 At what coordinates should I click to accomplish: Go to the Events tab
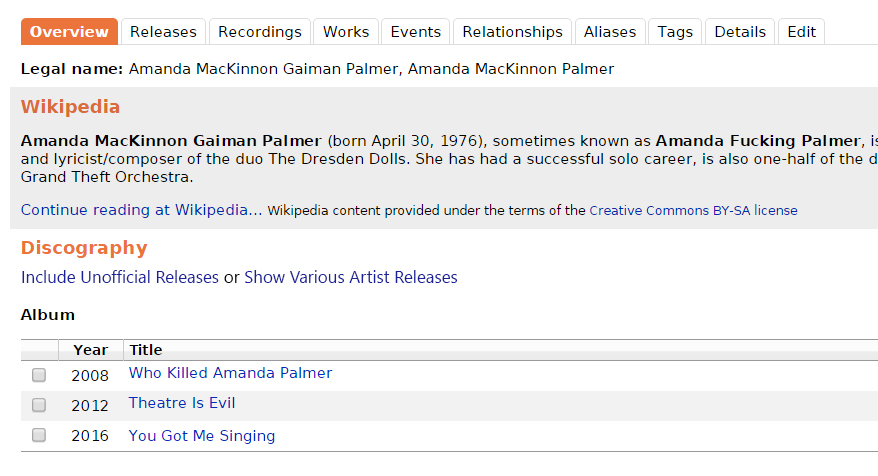click(x=415, y=32)
